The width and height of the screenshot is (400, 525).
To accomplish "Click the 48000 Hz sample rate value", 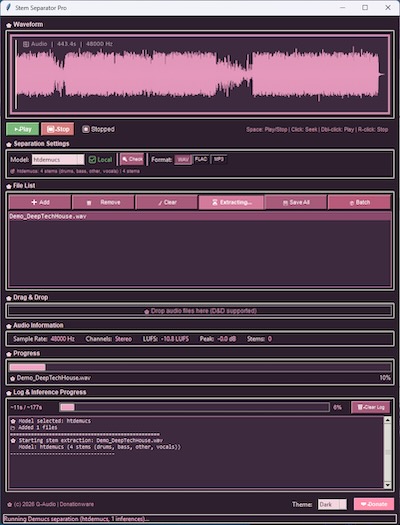I will (x=62, y=339).
